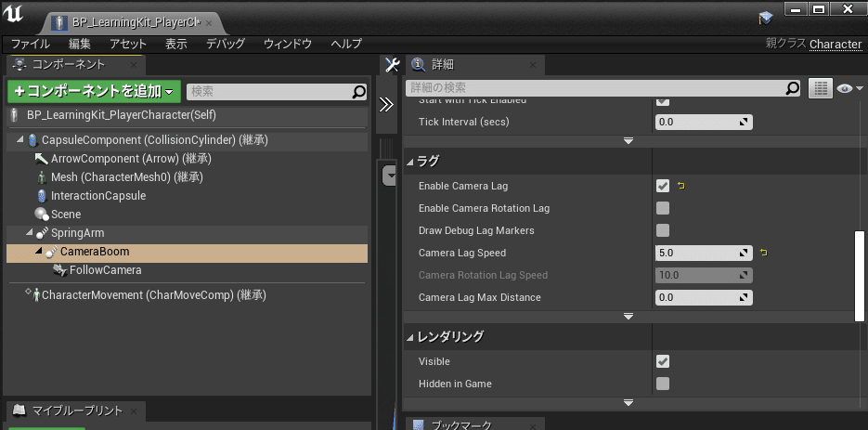
Task: Click the Scene component sphere icon
Action: [x=42, y=215]
